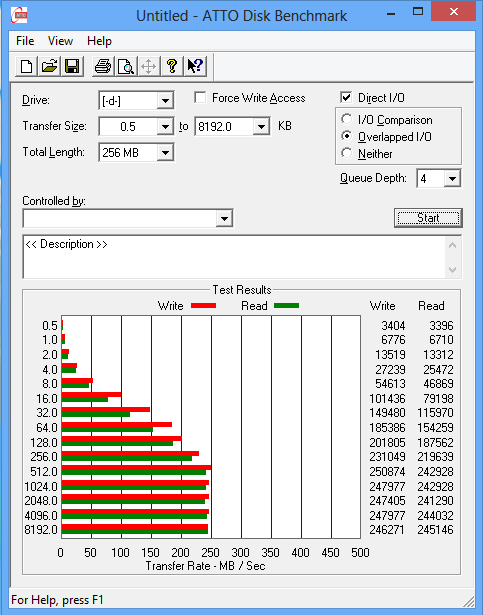483x615 pixels.
Task: Click the description scrollbar up arrow
Action: click(452, 246)
